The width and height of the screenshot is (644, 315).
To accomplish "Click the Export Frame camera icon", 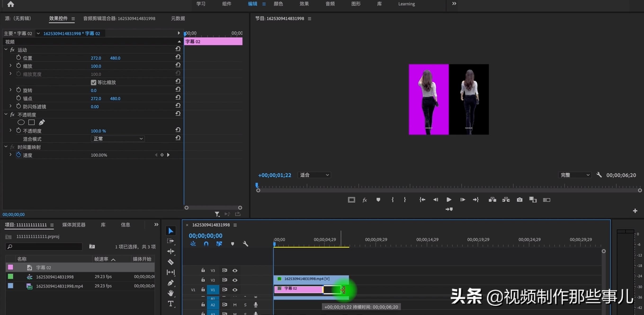I will click(x=519, y=199).
